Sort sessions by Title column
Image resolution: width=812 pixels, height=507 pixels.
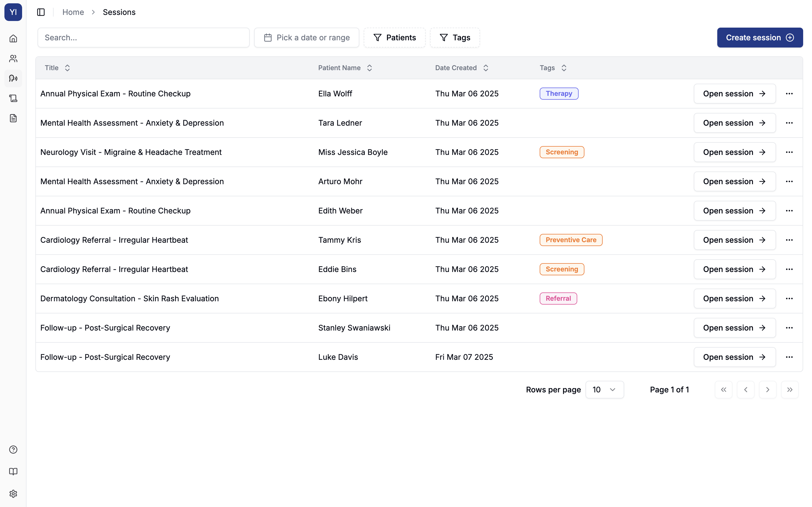57,68
